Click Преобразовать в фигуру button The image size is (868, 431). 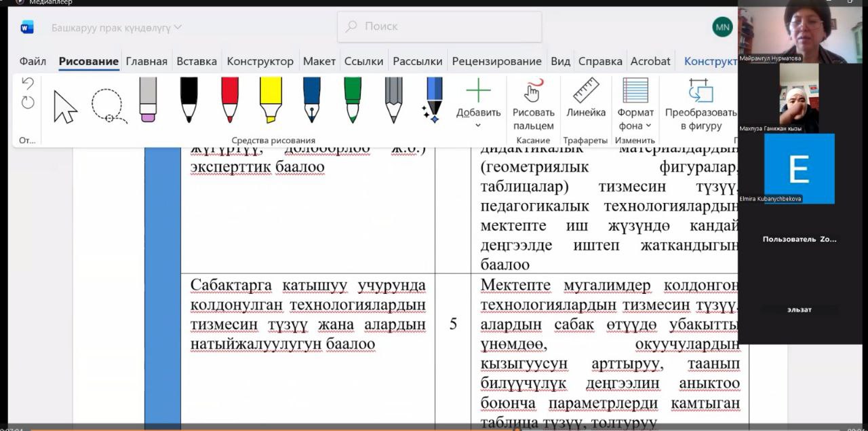[x=701, y=105]
